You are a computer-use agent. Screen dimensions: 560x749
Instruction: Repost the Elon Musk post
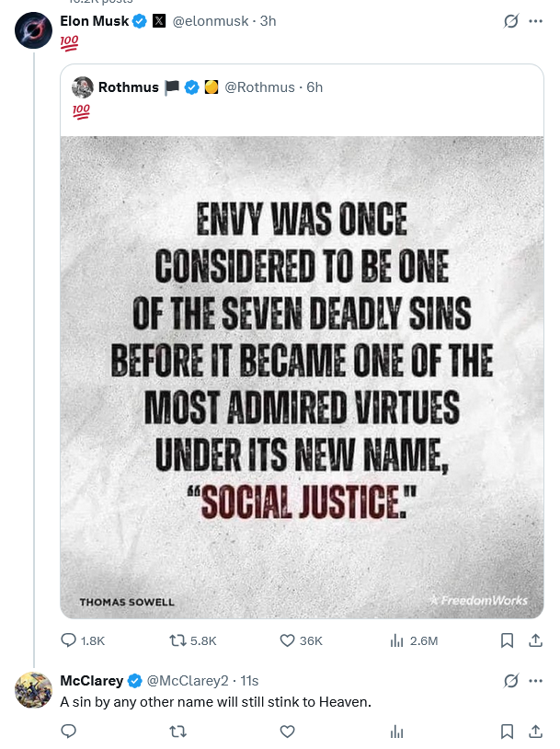[180, 640]
